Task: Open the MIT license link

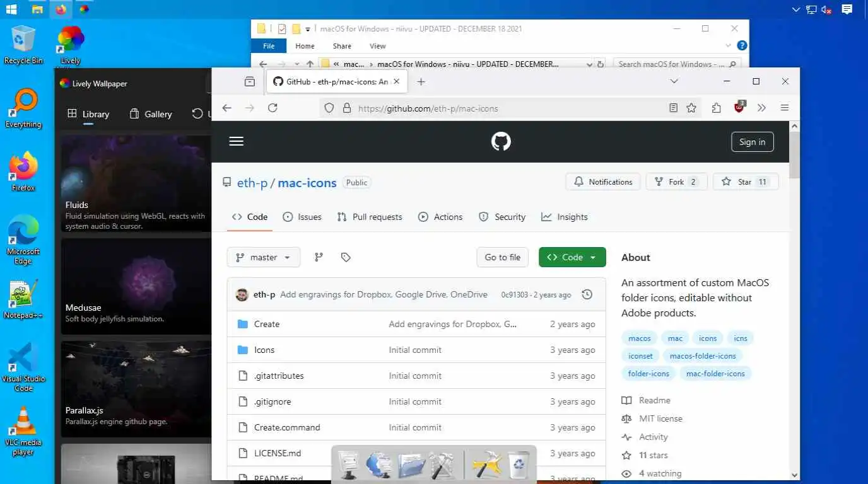Action: 660,418
